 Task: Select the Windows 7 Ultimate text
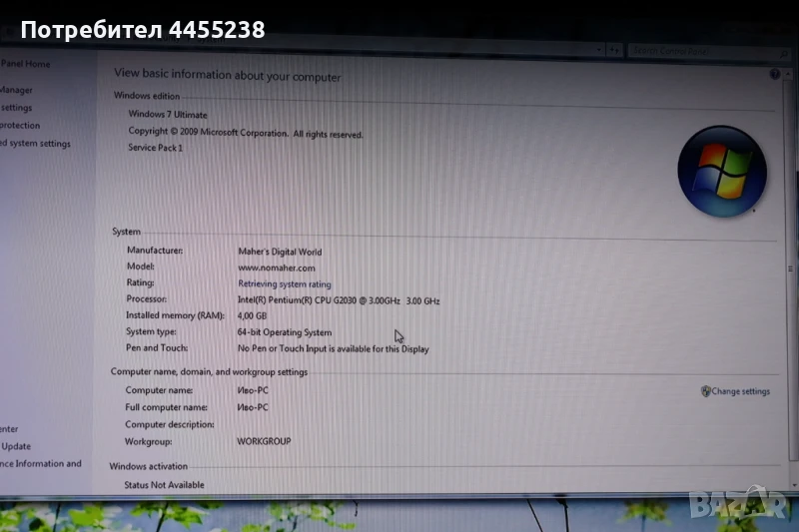click(168, 115)
